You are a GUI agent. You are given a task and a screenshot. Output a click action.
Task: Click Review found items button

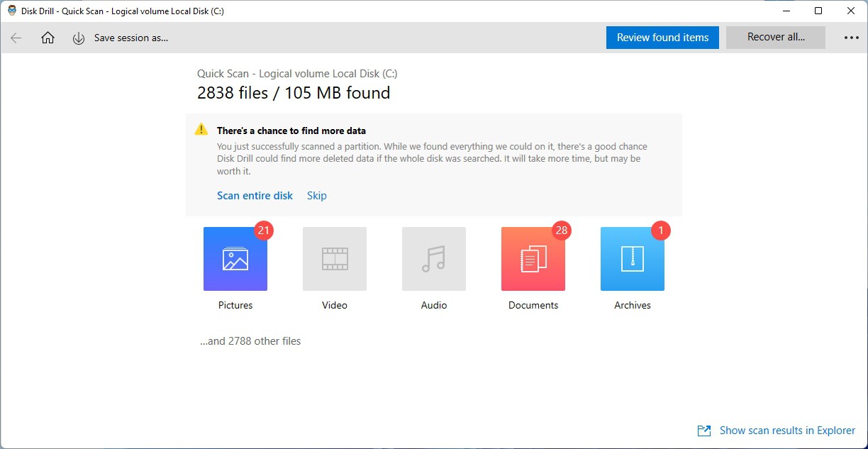coord(662,38)
